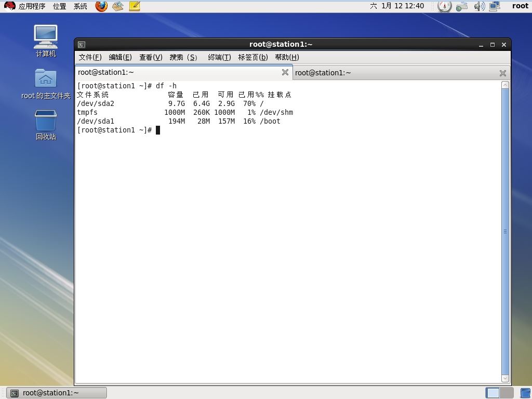Open the 查看(V) menu
This screenshot has width=532, height=399.
(151, 57)
